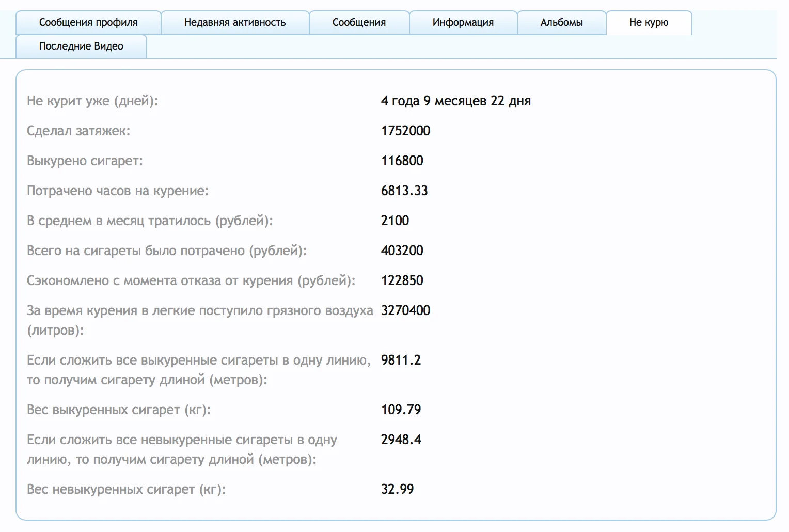
Task: Click the Сделал затяжек count 1752000
Action: tap(405, 131)
